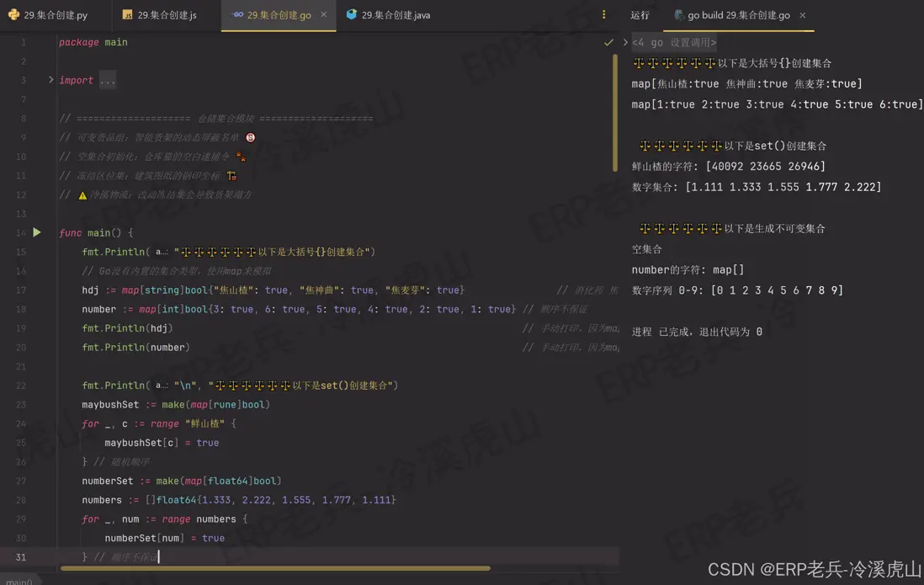Click 'numberSet' declaration on line 27
The width and height of the screenshot is (924, 585).
point(107,481)
